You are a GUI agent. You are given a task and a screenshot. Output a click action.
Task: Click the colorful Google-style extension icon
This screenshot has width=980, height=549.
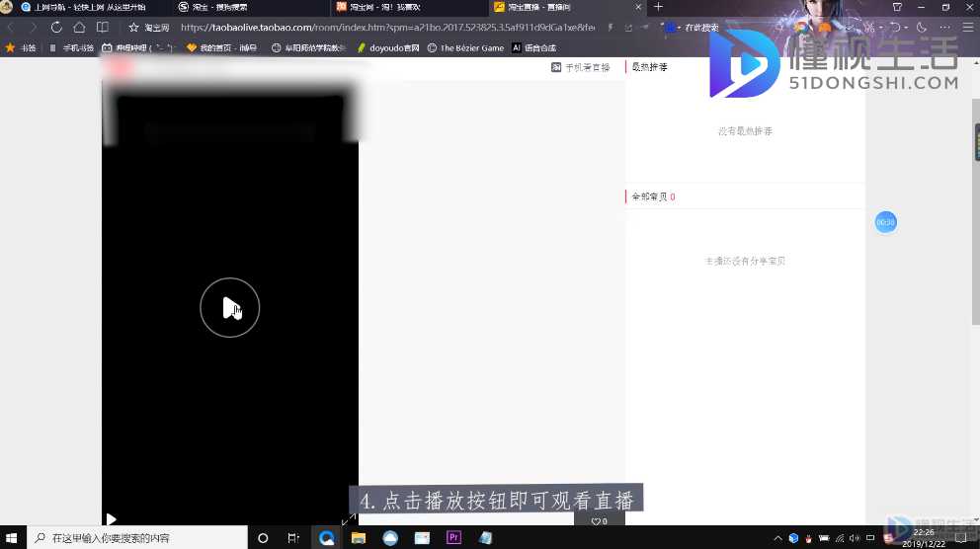coord(800,28)
